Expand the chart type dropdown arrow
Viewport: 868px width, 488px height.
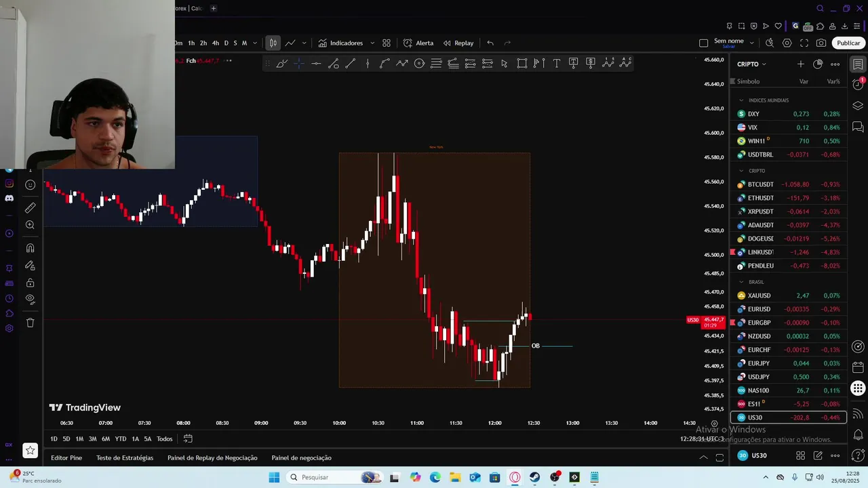[x=304, y=43]
